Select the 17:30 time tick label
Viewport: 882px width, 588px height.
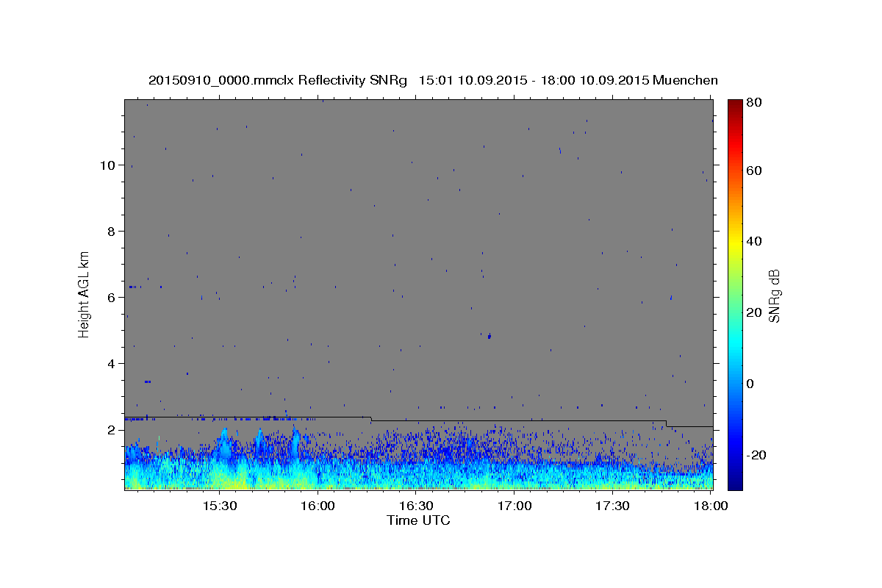coord(612,506)
